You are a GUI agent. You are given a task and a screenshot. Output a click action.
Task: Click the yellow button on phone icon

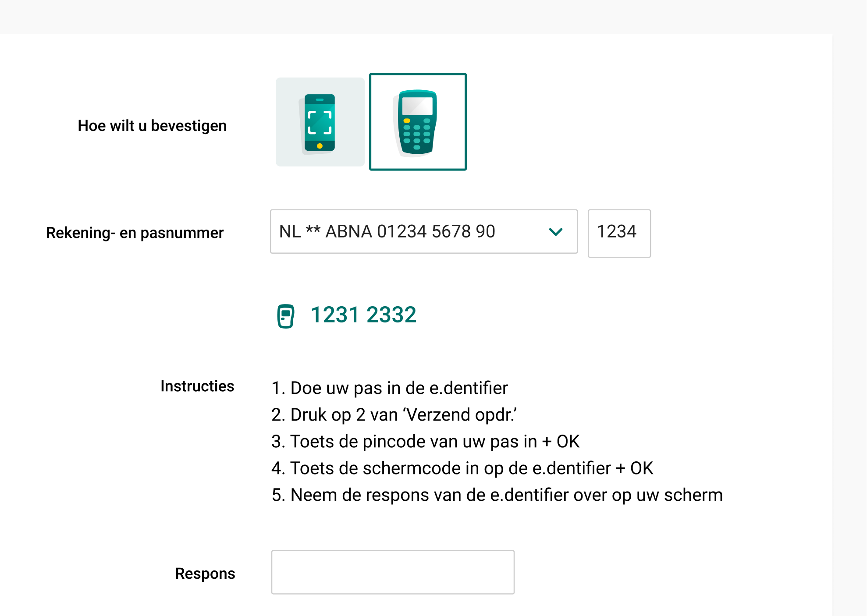tap(320, 146)
